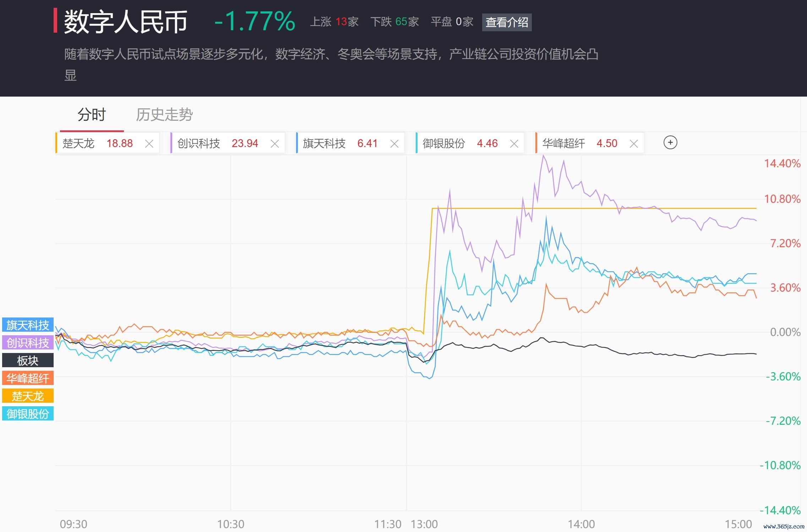Image resolution: width=807 pixels, height=532 pixels.
Task: Switch to 历史走势 tab
Action: pyautogui.click(x=164, y=115)
